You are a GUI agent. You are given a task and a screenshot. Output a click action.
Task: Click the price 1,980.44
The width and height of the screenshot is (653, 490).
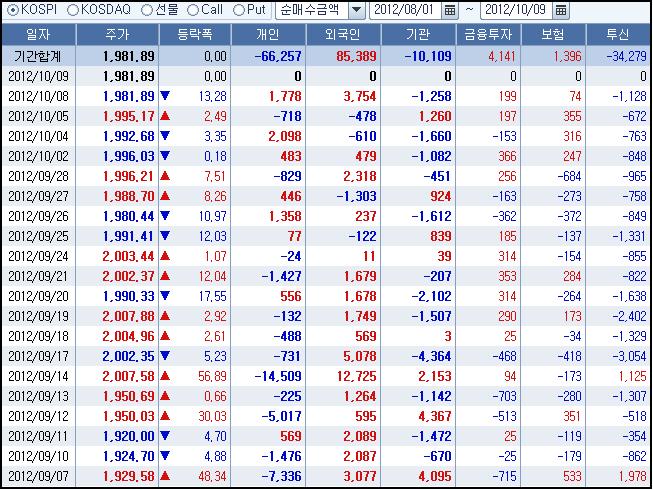pyautogui.click(x=129, y=216)
